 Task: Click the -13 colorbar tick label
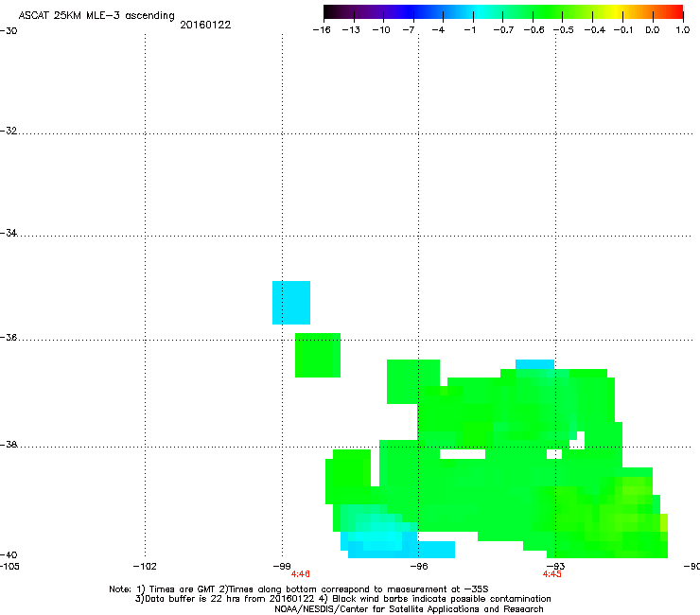tap(351, 30)
